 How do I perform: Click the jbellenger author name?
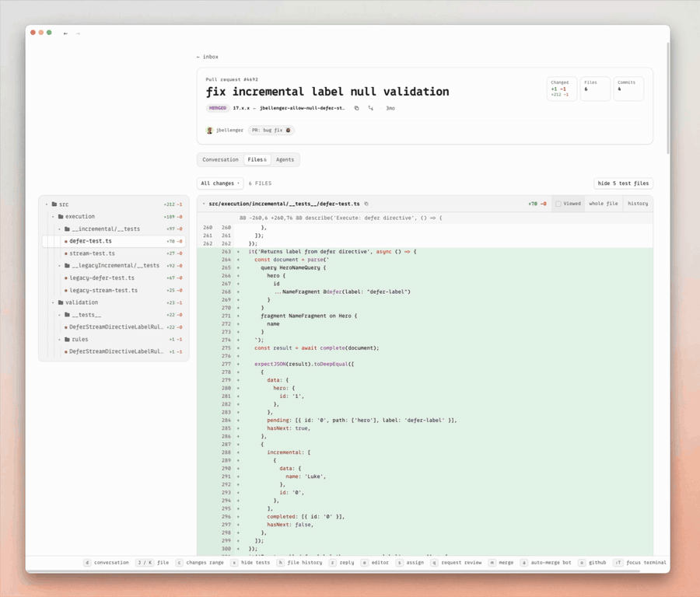tap(229, 131)
